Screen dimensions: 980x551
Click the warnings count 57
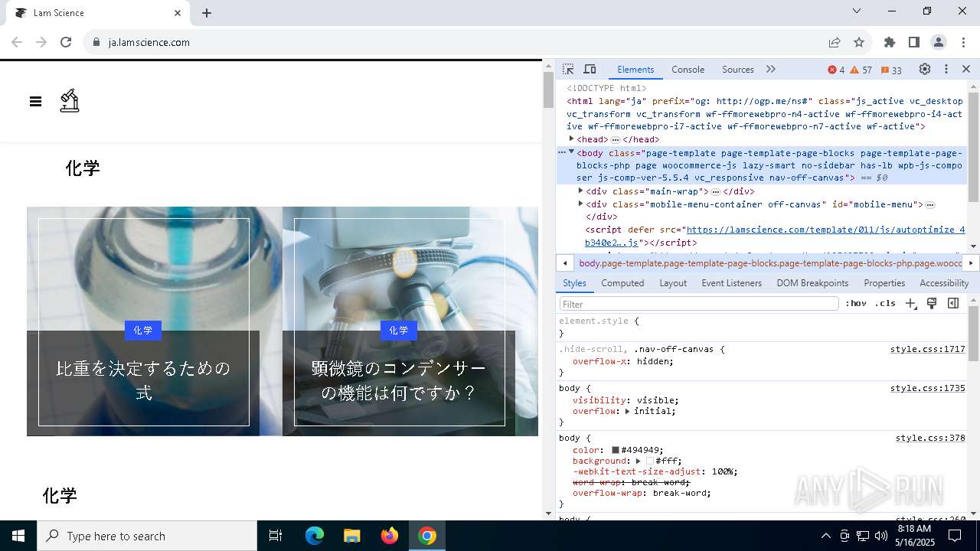coord(861,70)
